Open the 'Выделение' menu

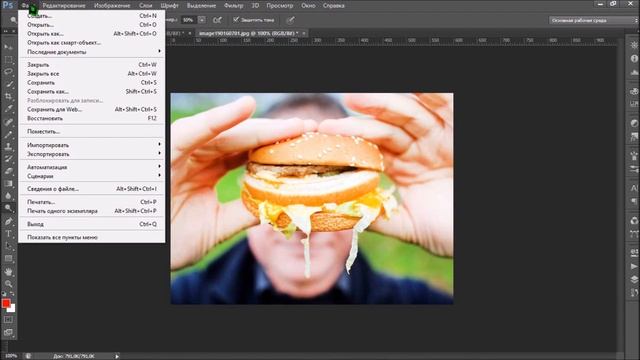[x=201, y=6]
